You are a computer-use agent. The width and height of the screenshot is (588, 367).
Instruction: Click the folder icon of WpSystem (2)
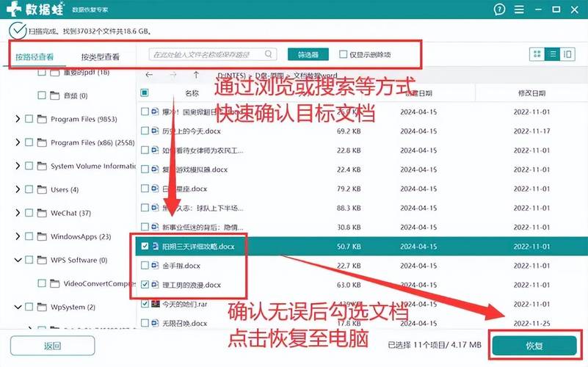point(42,307)
